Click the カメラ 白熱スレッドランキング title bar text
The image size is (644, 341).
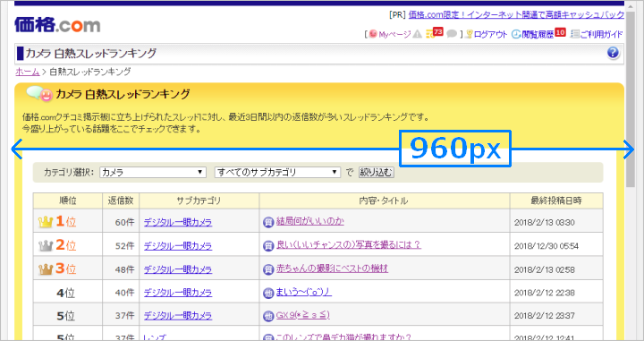click(x=90, y=54)
